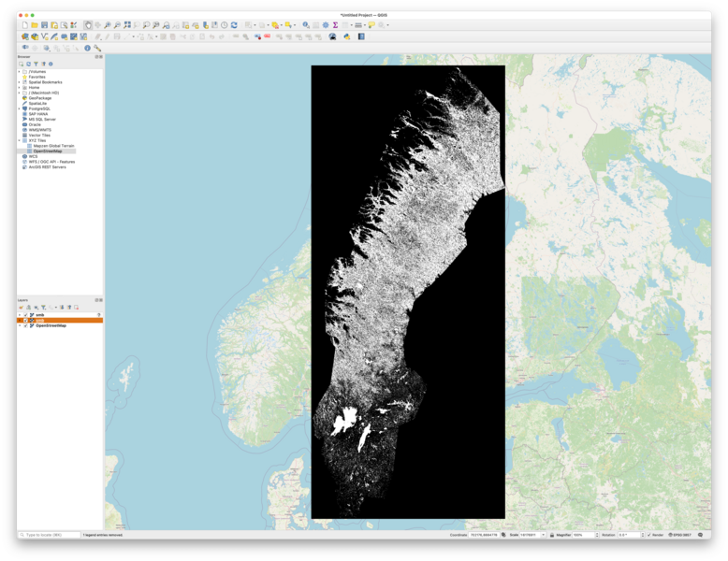Image resolution: width=728 pixels, height=561 pixels.
Task: Click the Magnifier percentage field
Action: [584, 535]
